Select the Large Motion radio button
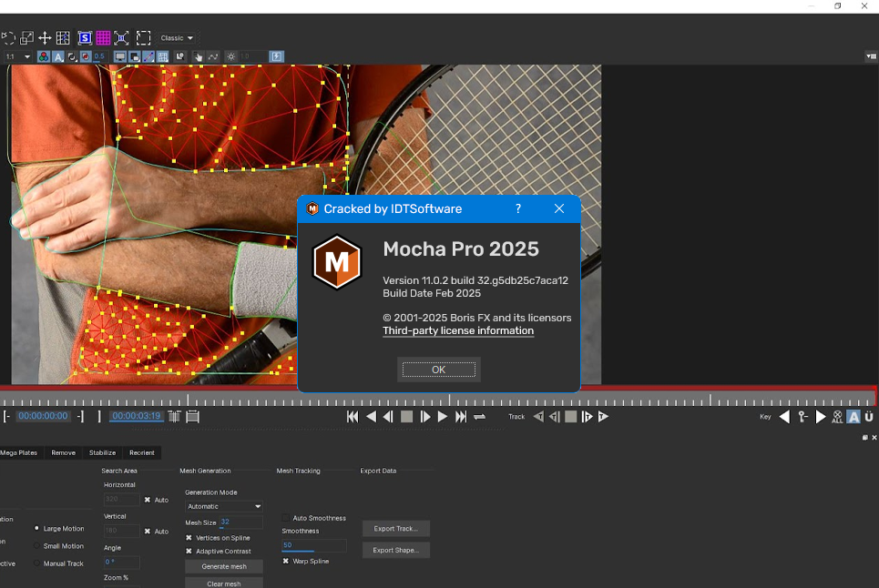The height and width of the screenshot is (588, 879). tap(37, 528)
